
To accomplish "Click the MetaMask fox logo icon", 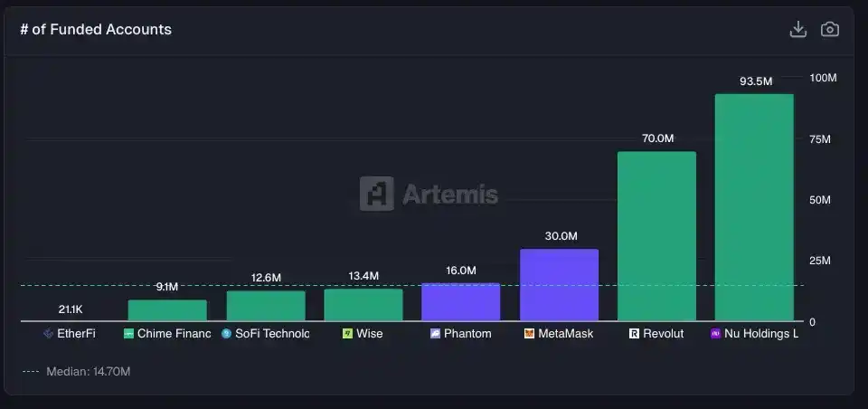I will tap(529, 334).
